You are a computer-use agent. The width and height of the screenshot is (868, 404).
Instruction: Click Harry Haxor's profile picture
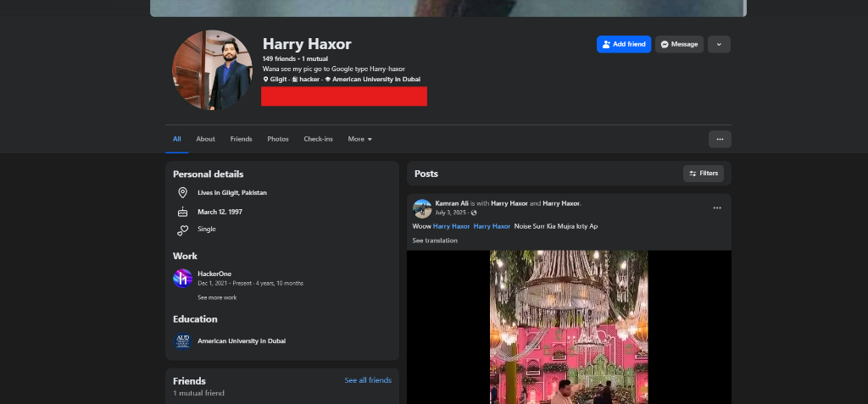(x=212, y=69)
